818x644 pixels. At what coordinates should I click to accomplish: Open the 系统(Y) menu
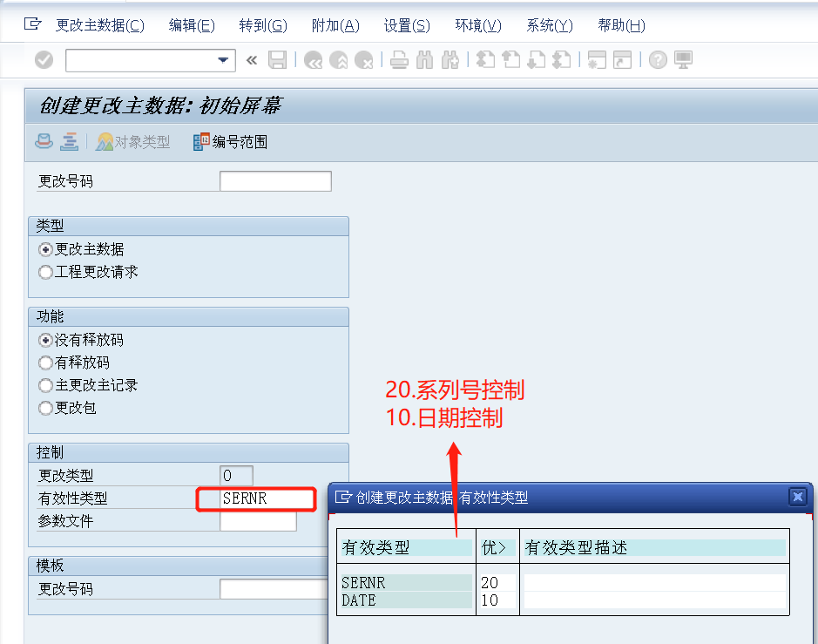pos(550,25)
